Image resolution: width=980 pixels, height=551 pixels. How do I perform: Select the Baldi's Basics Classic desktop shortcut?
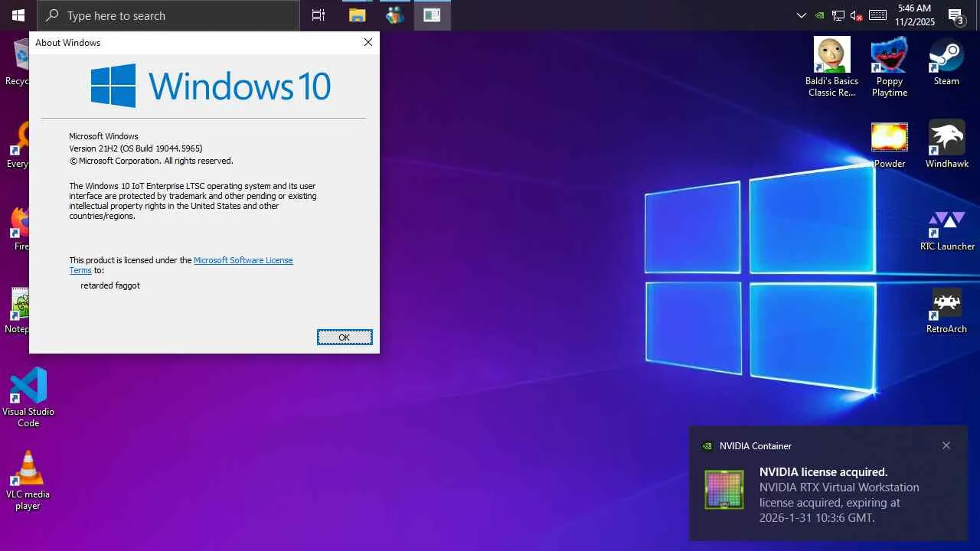pos(831,67)
